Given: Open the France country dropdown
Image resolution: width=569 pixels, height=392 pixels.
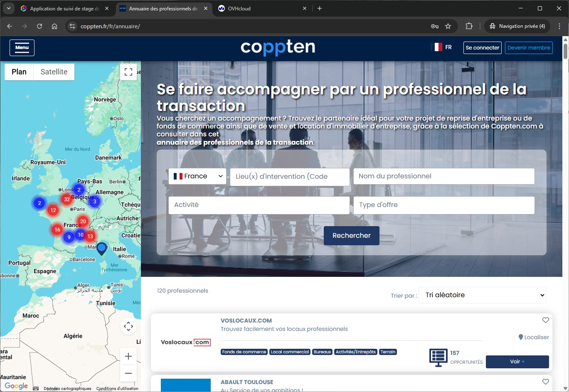Looking at the screenshot, I should click(x=197, y=176).
